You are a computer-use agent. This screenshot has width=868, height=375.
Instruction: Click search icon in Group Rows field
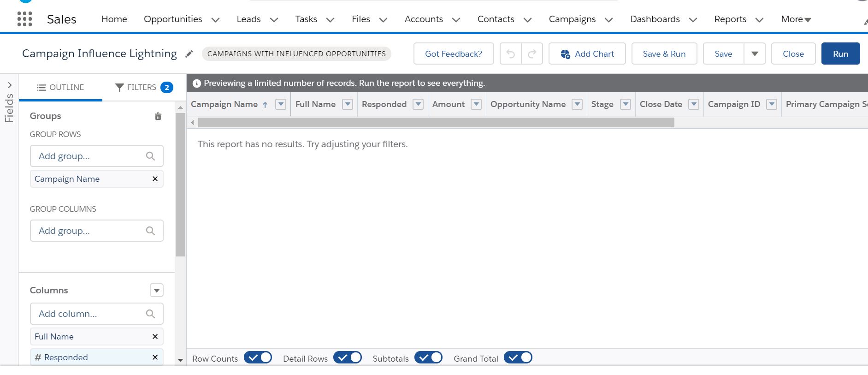pos(150,156)
